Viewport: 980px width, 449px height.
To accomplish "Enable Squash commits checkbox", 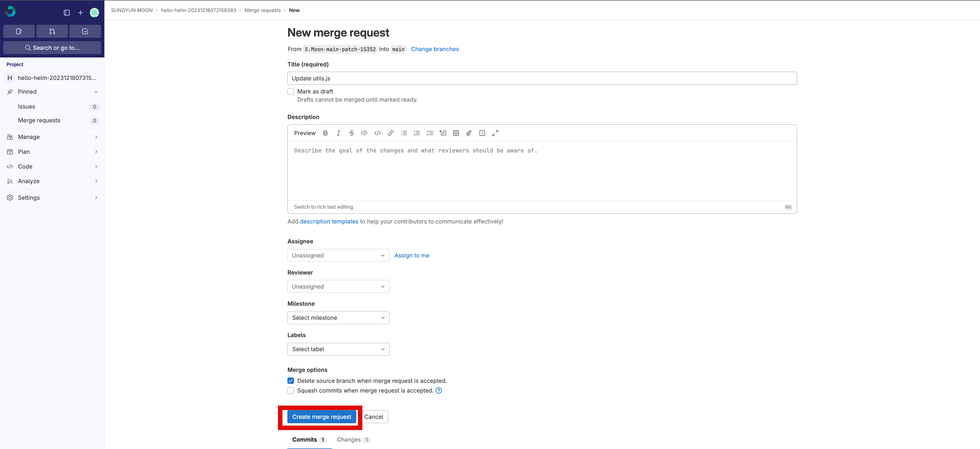I will click(x=291, y=390).
